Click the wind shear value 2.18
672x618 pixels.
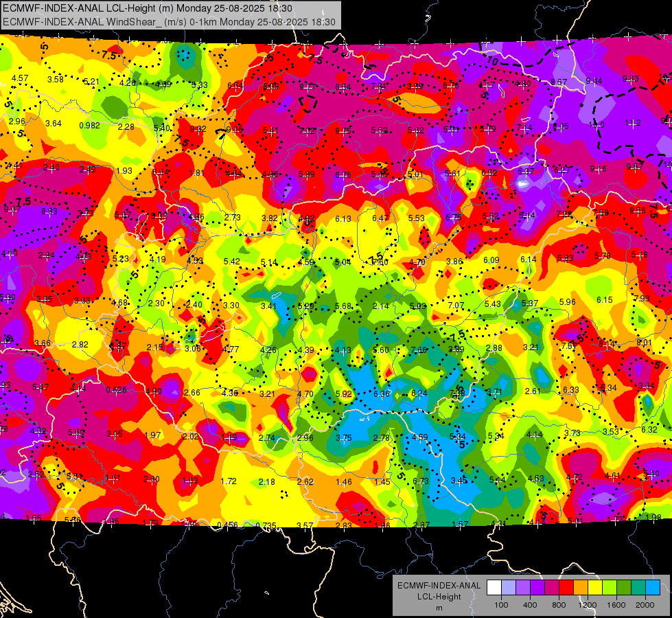(x=266, y=481)
